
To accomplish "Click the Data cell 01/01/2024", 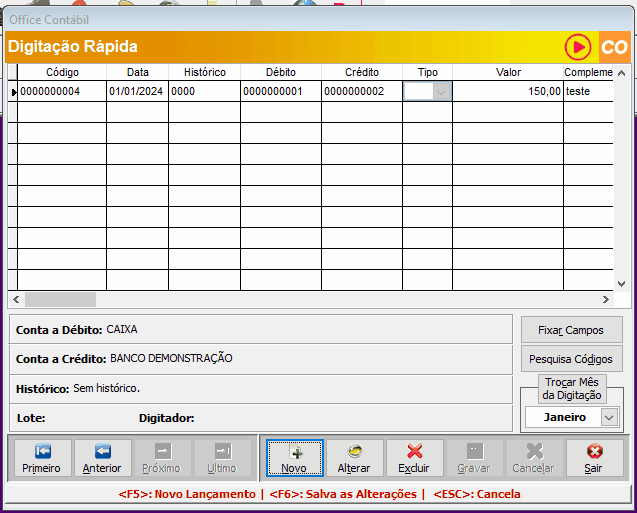I will (137, 91).
